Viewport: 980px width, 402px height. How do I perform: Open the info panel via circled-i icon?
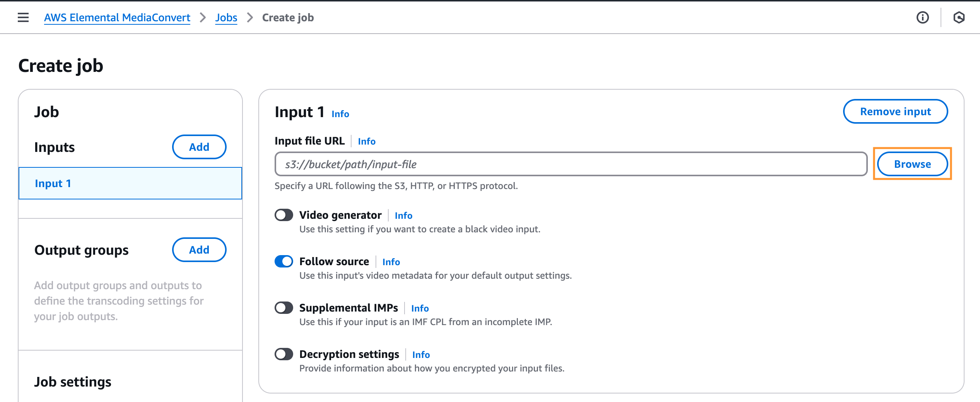922,17
